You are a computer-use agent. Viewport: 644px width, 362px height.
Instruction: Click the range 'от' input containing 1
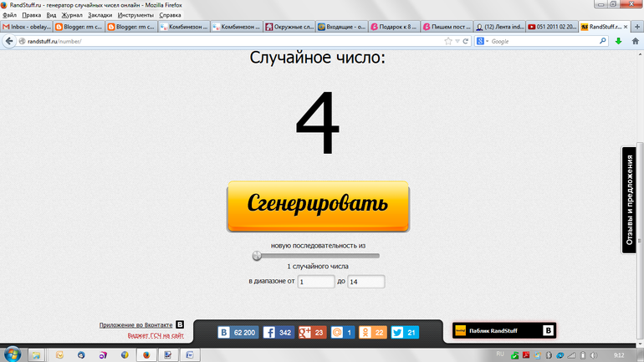tap(316, 282)
